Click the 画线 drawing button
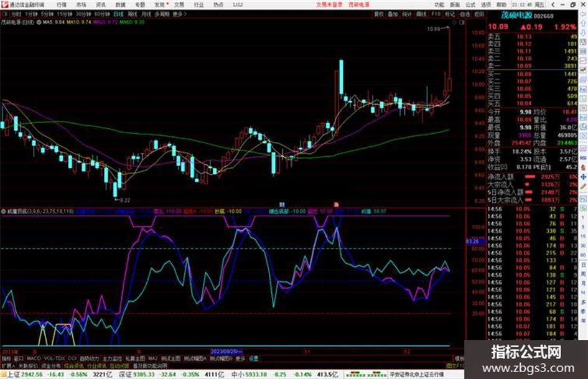Screen dimensions: 588x379 point(421,14)
